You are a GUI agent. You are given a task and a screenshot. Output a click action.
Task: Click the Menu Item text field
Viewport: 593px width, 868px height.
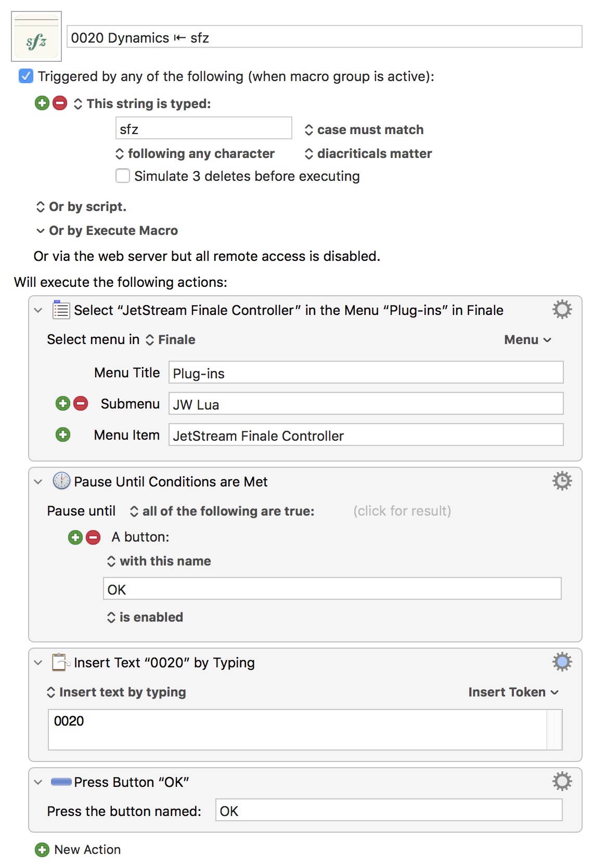(x=366, y=435)
